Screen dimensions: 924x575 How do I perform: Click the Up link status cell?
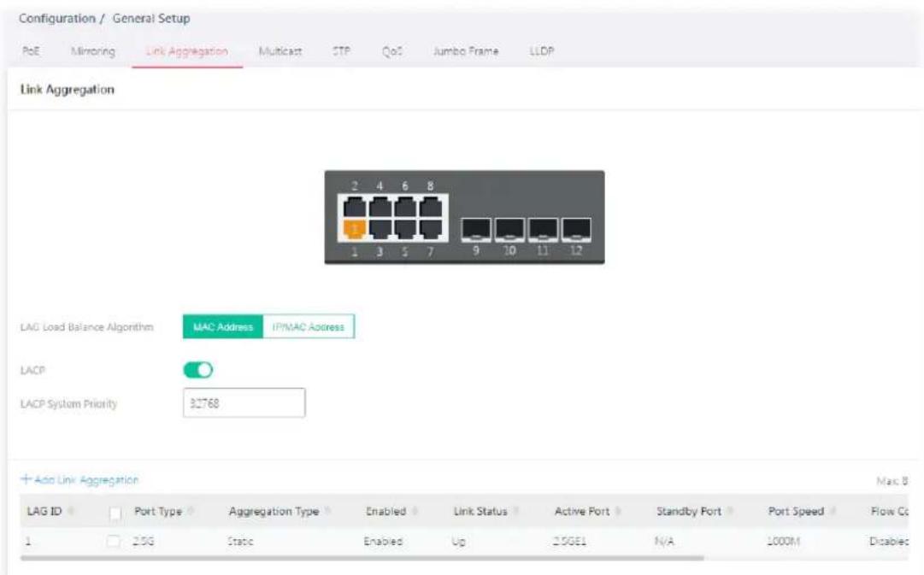tap(458, 541)
